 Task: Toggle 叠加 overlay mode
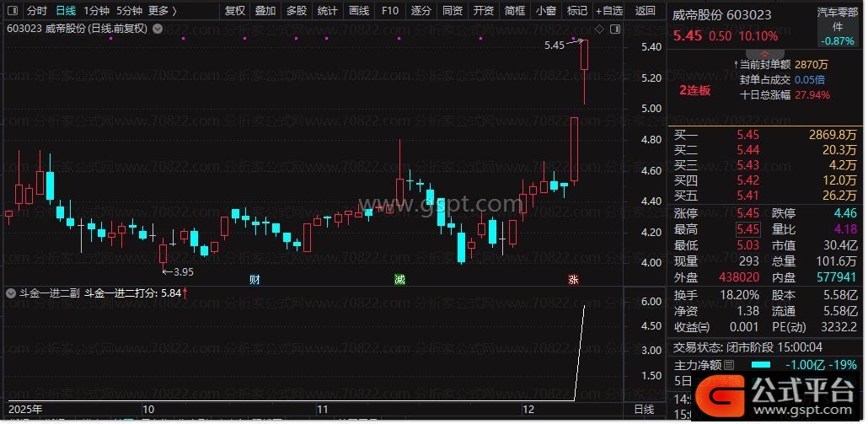point(265,11)
